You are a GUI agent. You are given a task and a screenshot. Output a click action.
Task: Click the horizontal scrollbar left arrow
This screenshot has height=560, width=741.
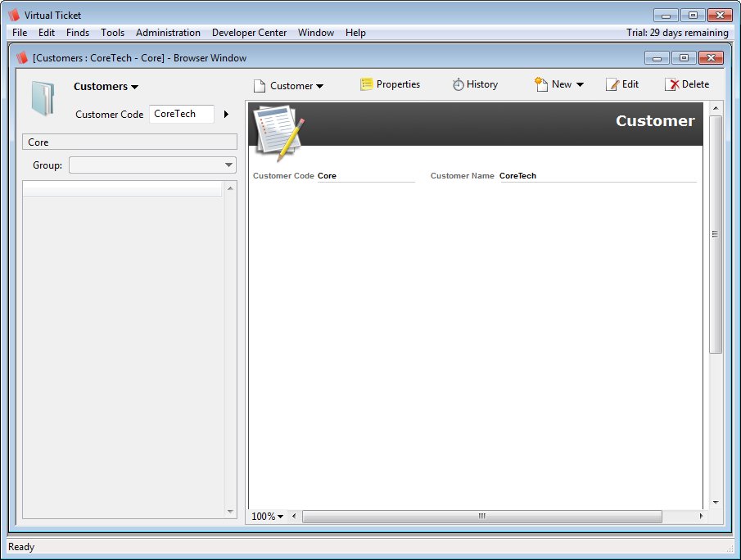point(294,516)
